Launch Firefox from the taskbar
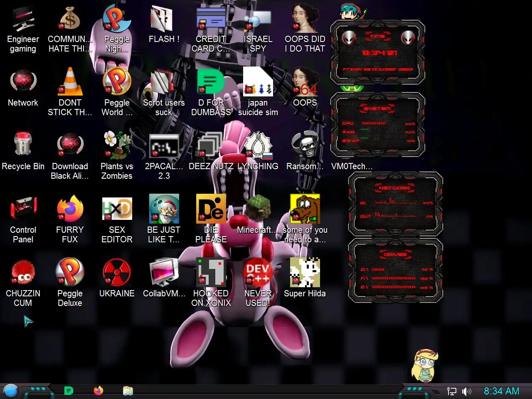 point(99,391)
